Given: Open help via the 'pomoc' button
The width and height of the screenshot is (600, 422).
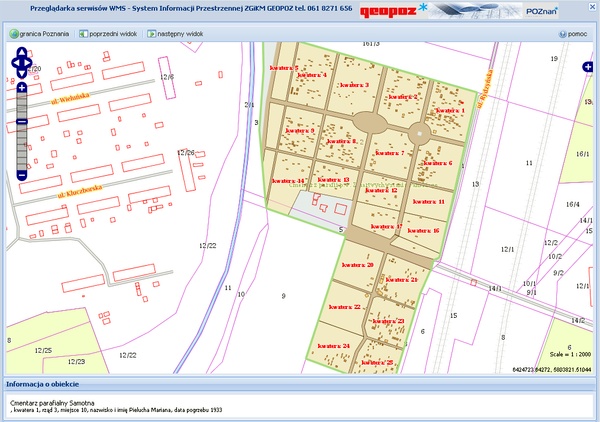Looking at the screenshot, I should click(573, 33).
